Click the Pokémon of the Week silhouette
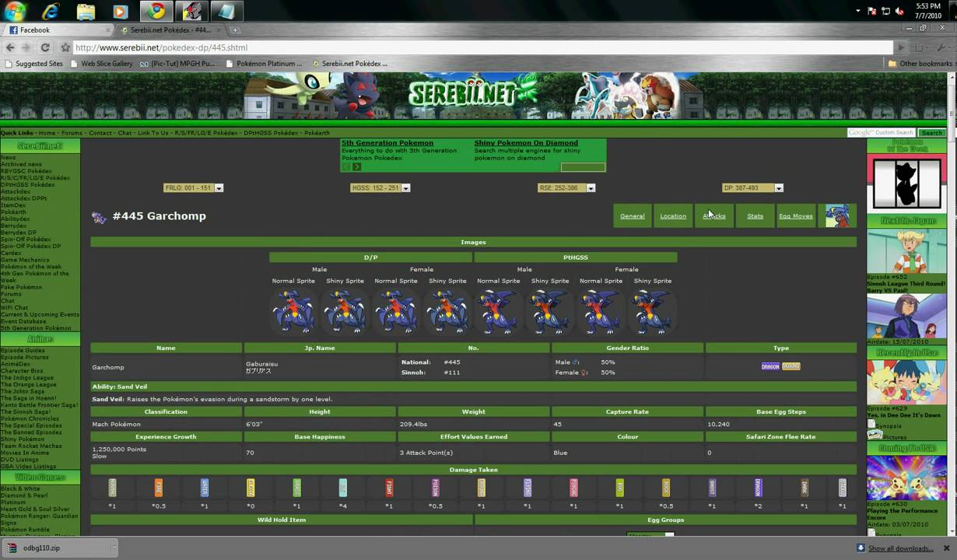 (x=906, y=184)
